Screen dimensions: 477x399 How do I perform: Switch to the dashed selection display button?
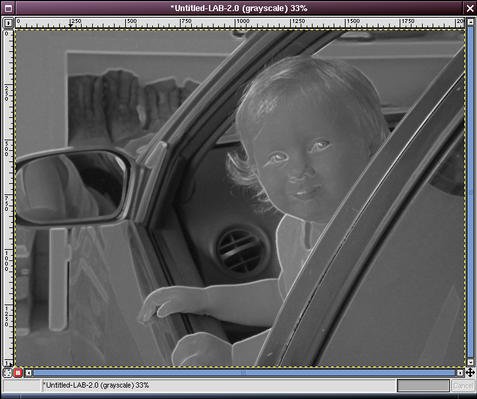click(x=7, y=373)
